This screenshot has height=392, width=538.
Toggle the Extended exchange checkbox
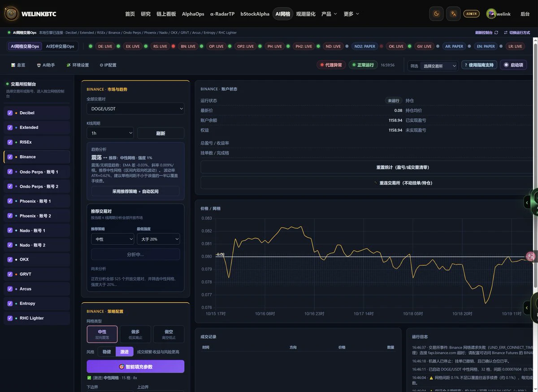10,127
